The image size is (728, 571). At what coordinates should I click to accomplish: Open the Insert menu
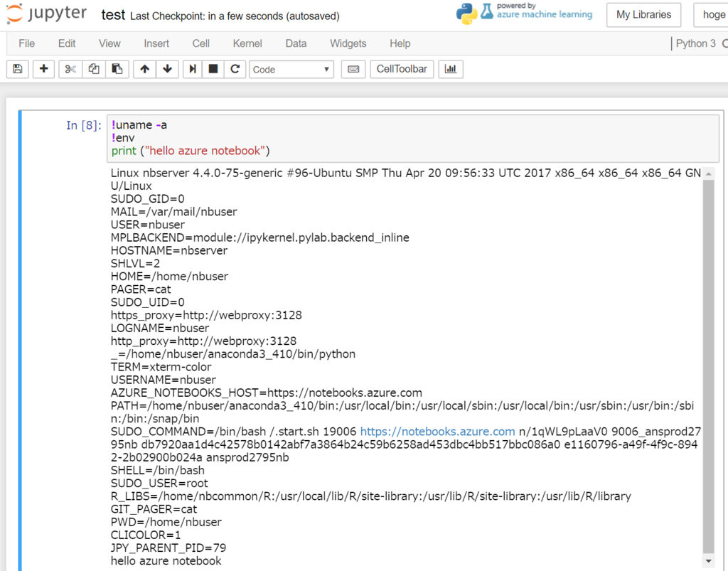(x=156, y=43)
